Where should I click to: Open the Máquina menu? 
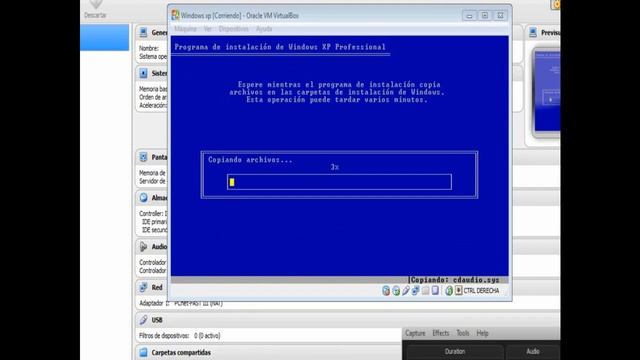pos(186,29)
